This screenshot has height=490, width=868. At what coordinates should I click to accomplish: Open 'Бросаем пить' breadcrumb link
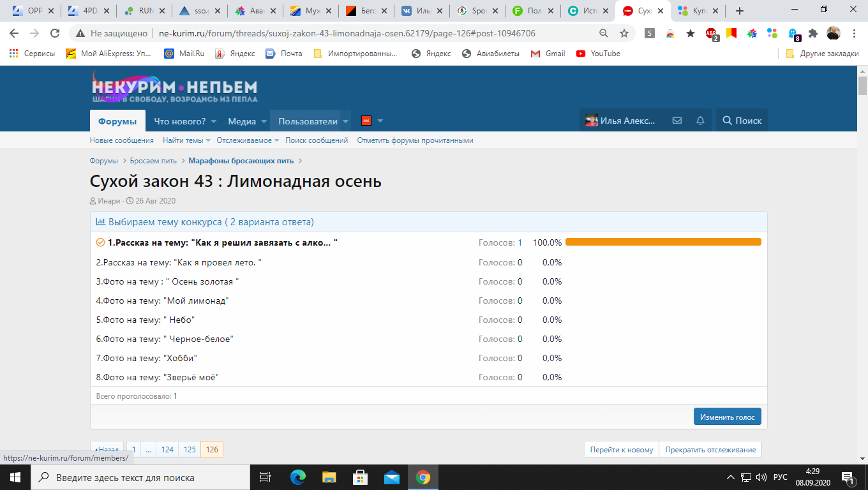coord(153,161)
